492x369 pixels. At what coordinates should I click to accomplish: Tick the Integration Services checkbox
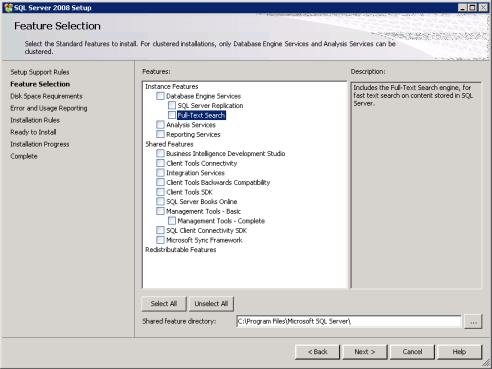[160, 173]
